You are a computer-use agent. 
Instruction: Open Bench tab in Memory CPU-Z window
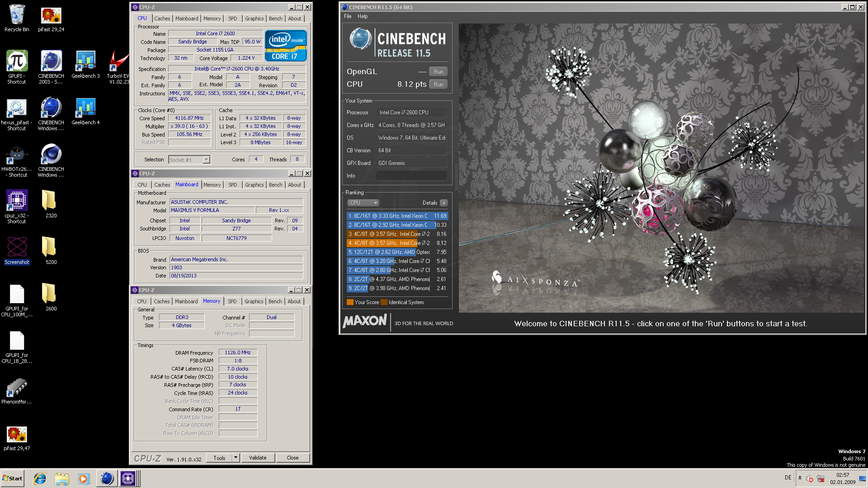(x=275, y=301)
